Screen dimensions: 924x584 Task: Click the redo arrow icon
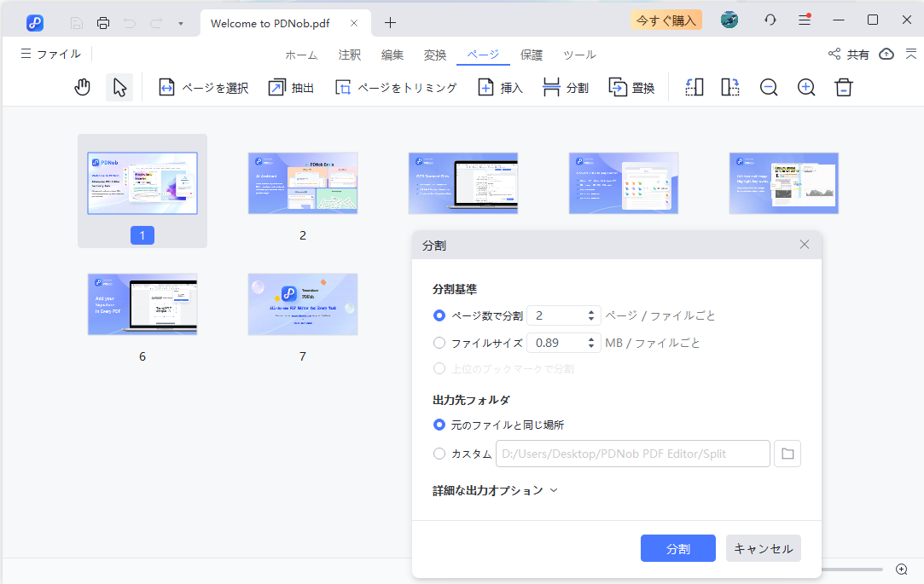pyautogui.click(x=156, y=23)
